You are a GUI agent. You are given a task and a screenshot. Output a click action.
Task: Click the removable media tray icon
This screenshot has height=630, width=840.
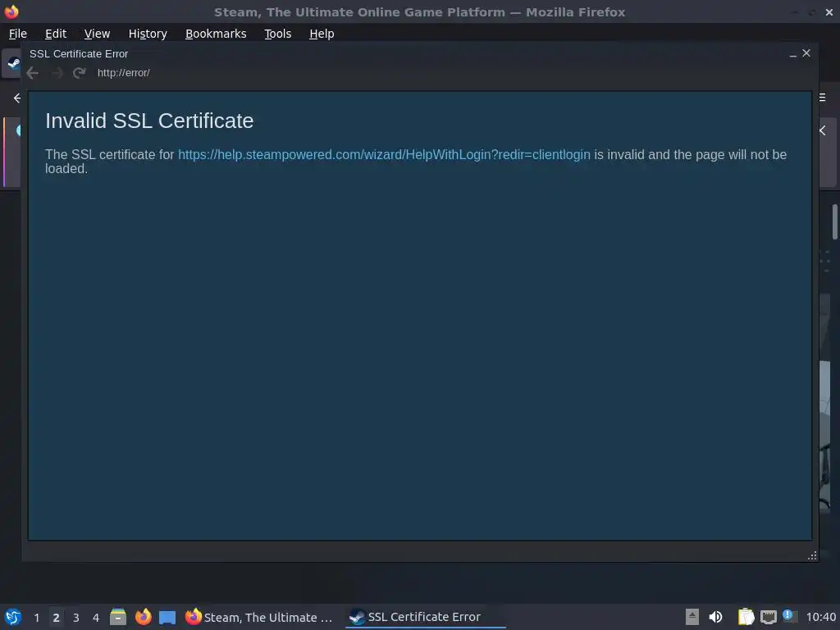[692, 617]
